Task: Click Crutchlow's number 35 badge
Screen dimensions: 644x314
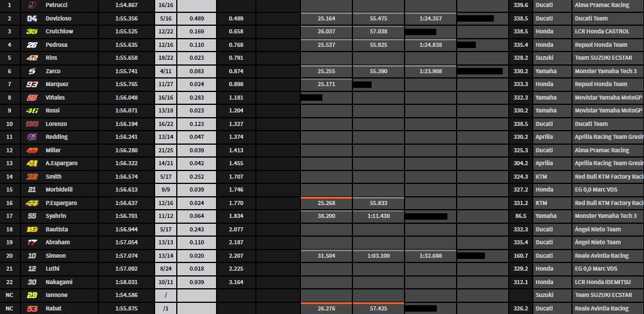Action: coord(32,32)
